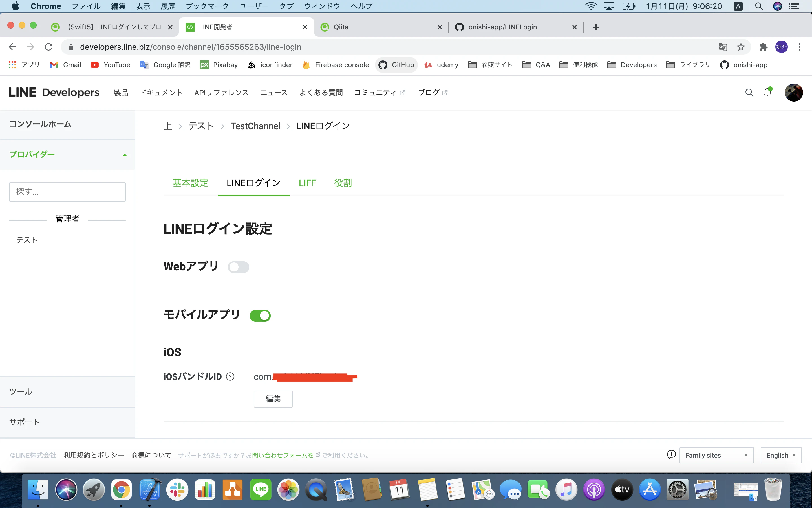Open the English language dropdown
This screenshot has width=812, height=508.
(781, 455)
